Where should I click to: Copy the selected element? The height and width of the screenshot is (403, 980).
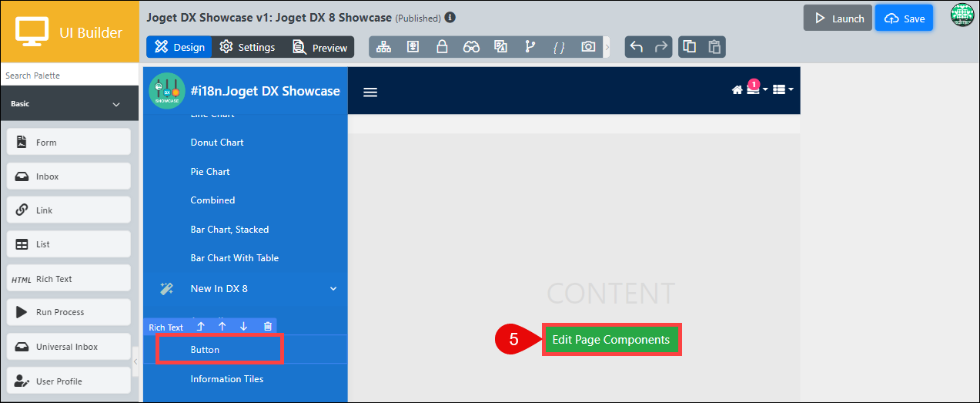[x=690, y=47]
